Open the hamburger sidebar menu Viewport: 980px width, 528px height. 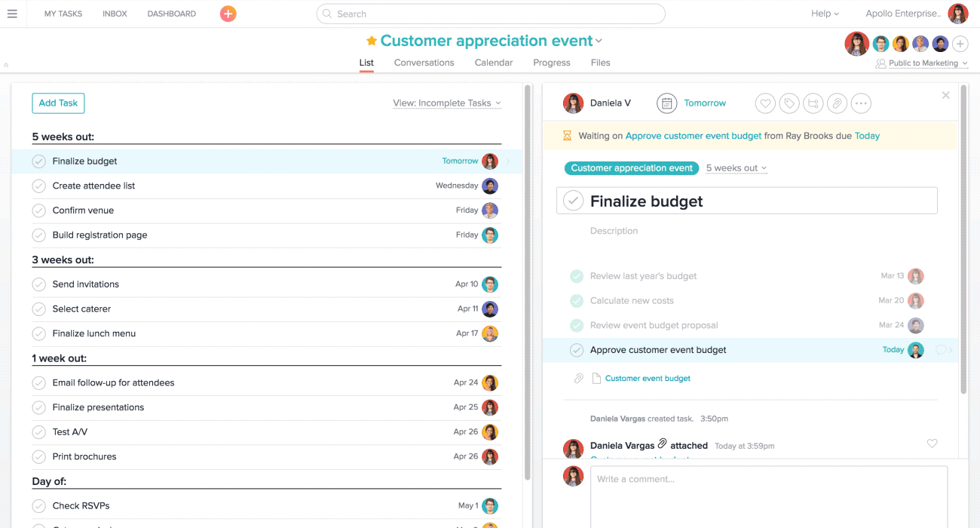coord(12,14)
